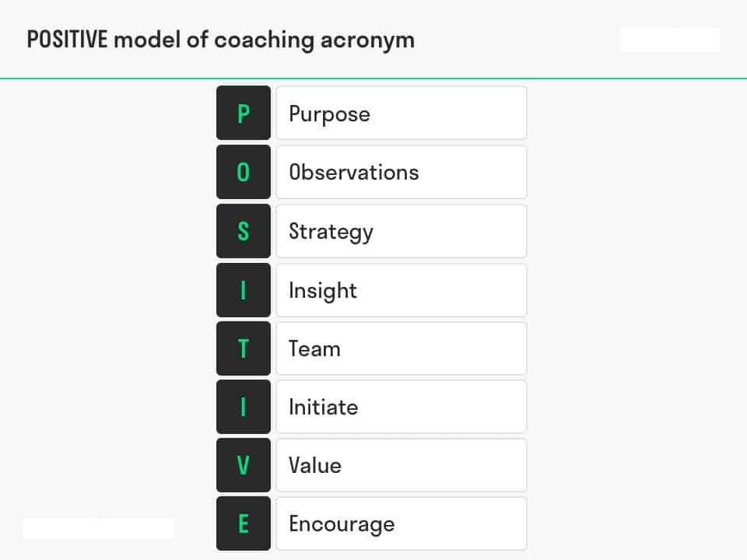Select the Strategy box
This screenshot has height=560, width=747.
402,231
